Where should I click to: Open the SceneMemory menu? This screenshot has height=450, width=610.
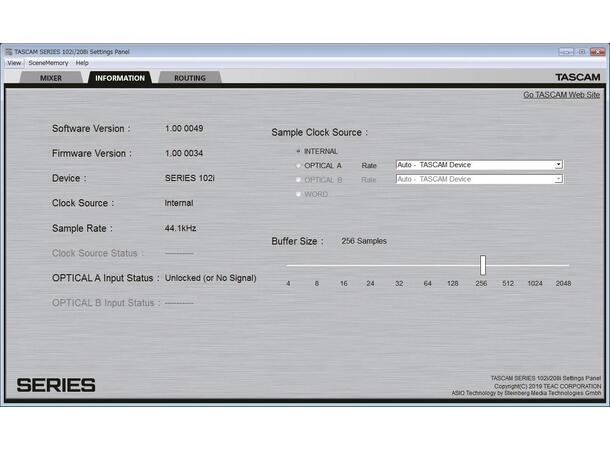point(48,63)
